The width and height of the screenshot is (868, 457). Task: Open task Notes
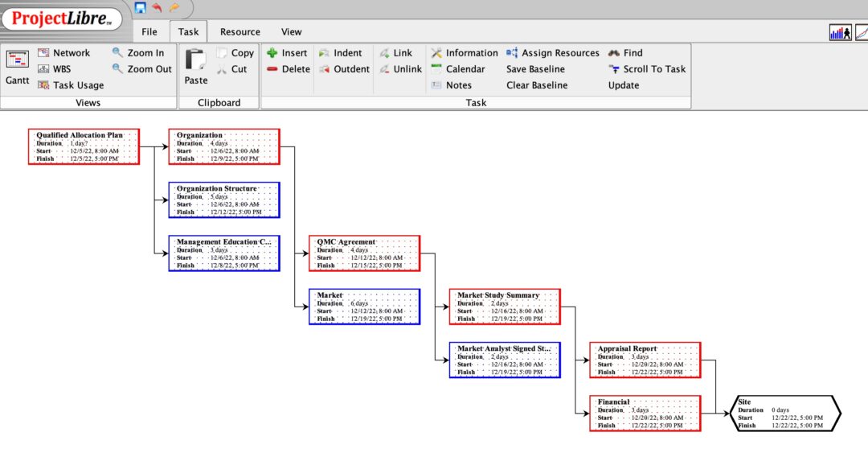(x=451, y=84)
